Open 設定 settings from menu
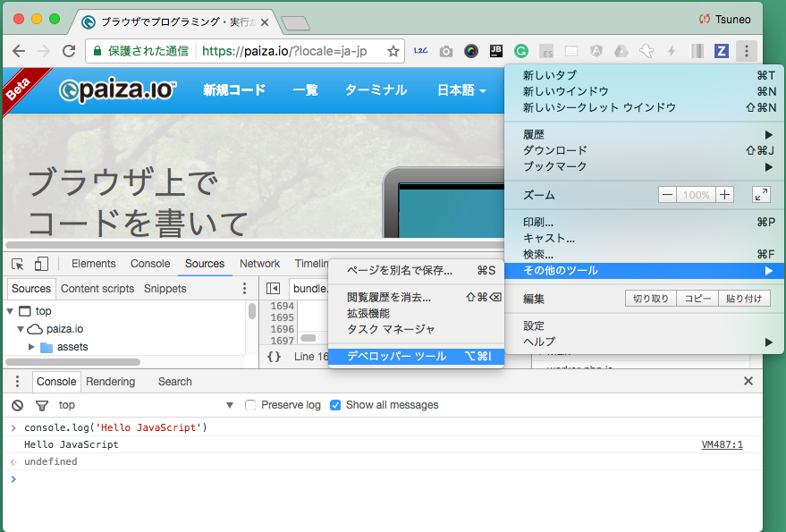This screenshot has width=786, height=532. click(x=644, y=326)
